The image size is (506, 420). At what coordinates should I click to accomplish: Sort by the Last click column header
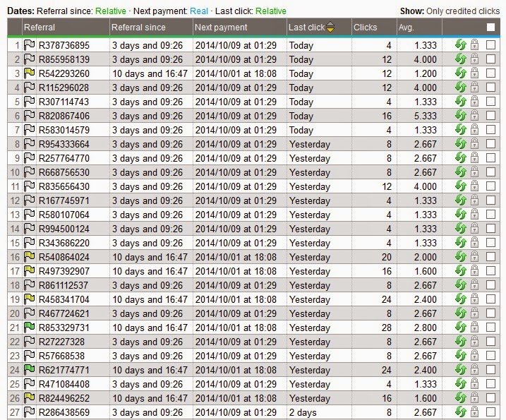306,27
